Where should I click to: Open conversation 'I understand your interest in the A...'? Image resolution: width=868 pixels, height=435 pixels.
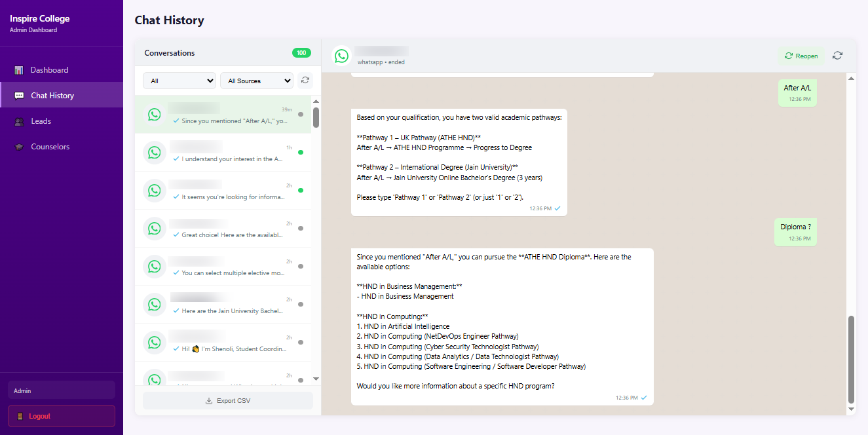(223, 153)
